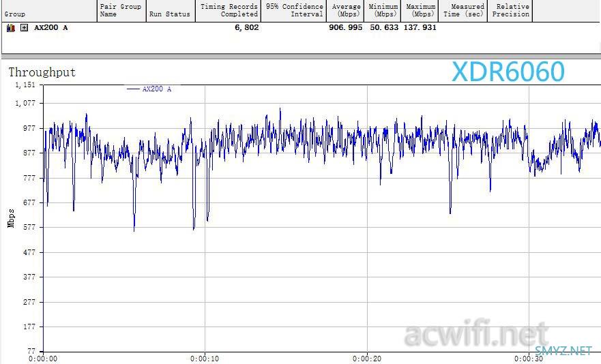Image resolution: width=601 pixels, height=364 pixels.
Task: Click the 977 throughput axis label
Action: click(29, 128)
